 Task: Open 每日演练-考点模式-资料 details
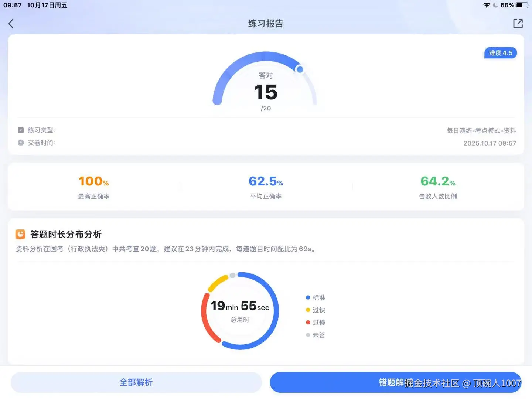tap(481, 130)
